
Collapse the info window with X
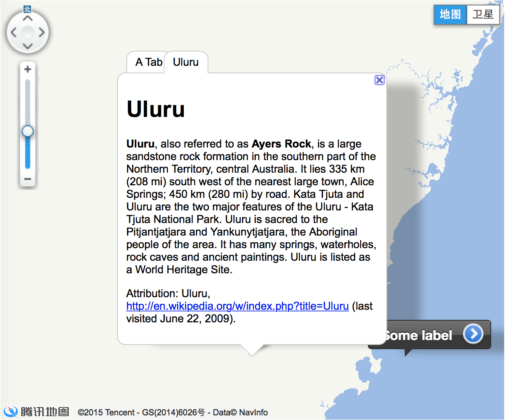(x=379, y=80)
